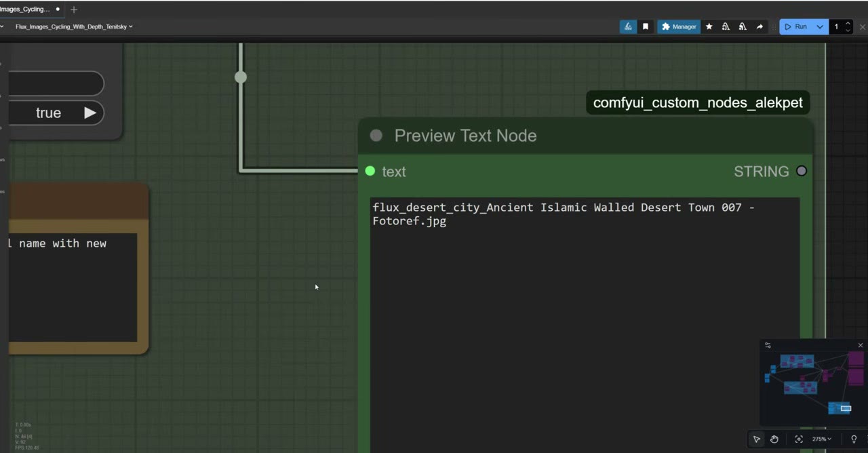Click the true toggle widget
The height and width of the screenshot is (453, 868).
tap(56, 113)
